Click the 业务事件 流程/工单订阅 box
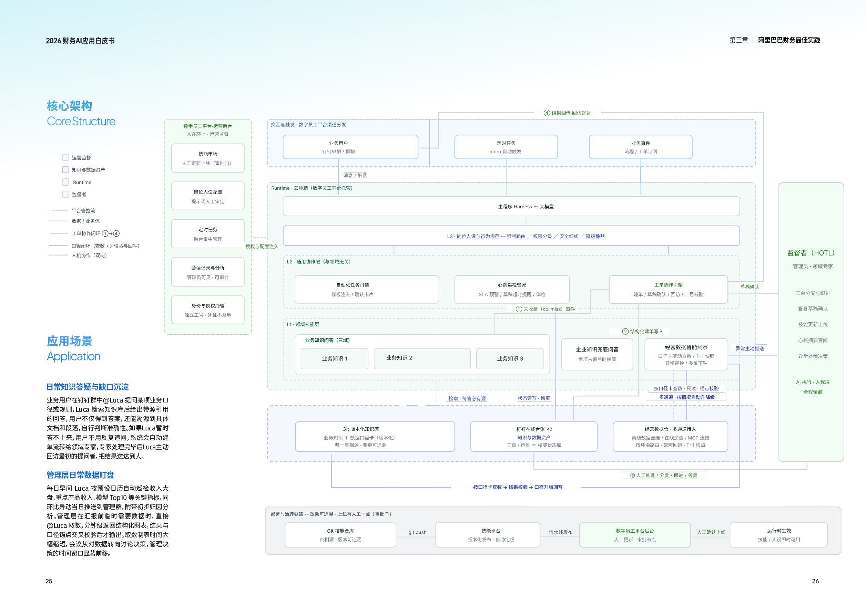Viewport: 867px width, 616px height. 641,147
